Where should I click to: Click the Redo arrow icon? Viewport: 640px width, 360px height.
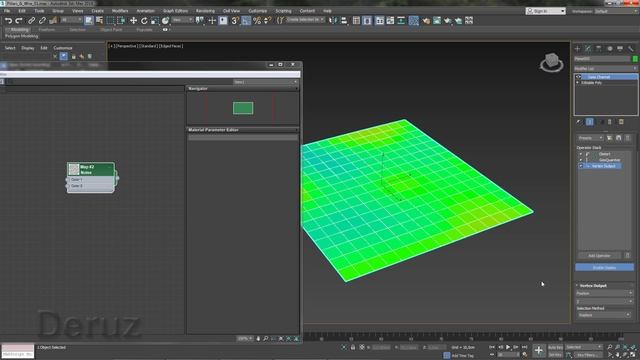tap(19, 20)
